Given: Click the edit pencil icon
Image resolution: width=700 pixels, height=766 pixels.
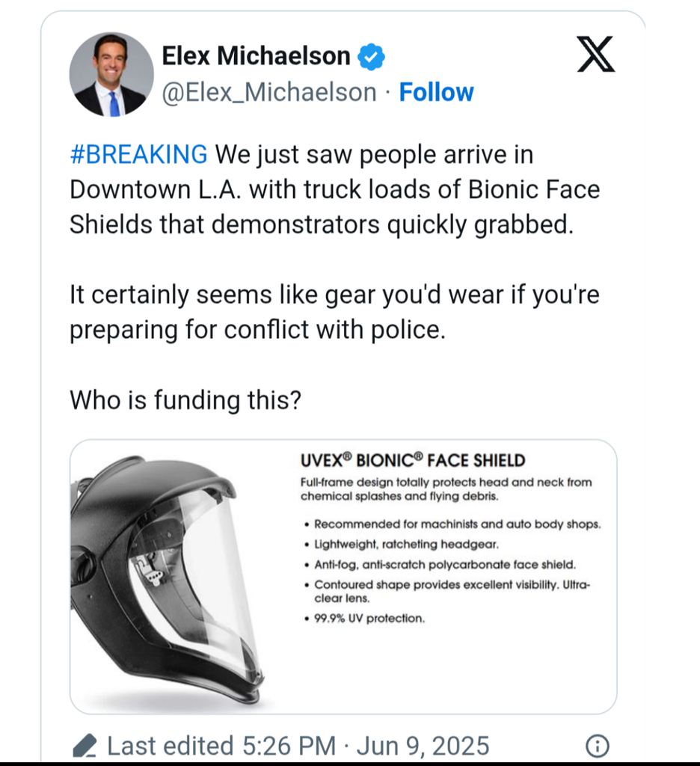Looking at the screenshot, I should point(85,745).
